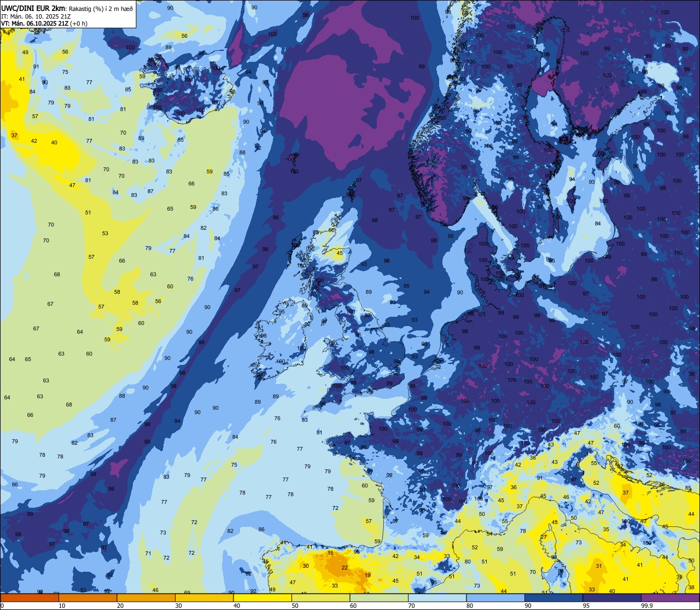Click the '10' legend tick label
The image size is (700, 610).
click(62, 606)
